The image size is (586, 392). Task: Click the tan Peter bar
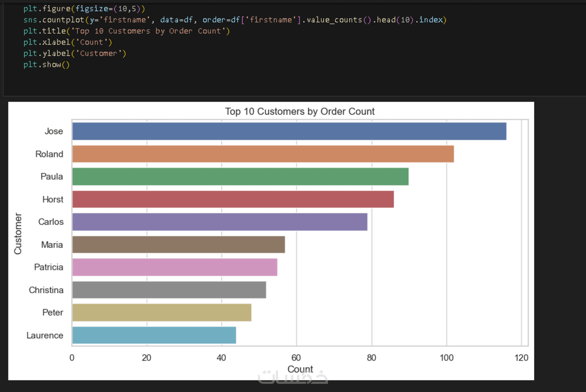[162, 313]
